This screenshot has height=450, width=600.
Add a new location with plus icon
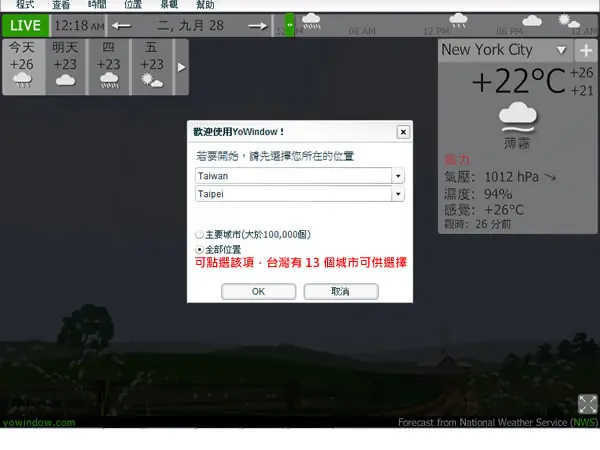(x=586, y=50)
